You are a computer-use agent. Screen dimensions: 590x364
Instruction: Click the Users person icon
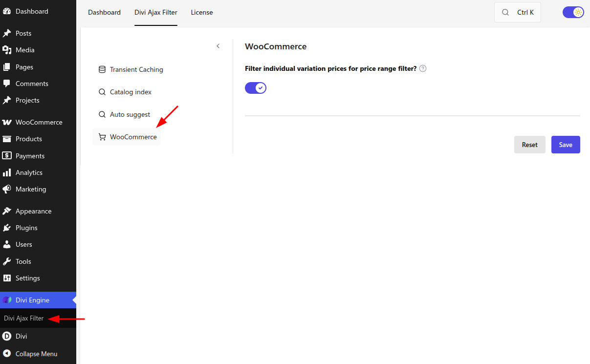[7, 244]
